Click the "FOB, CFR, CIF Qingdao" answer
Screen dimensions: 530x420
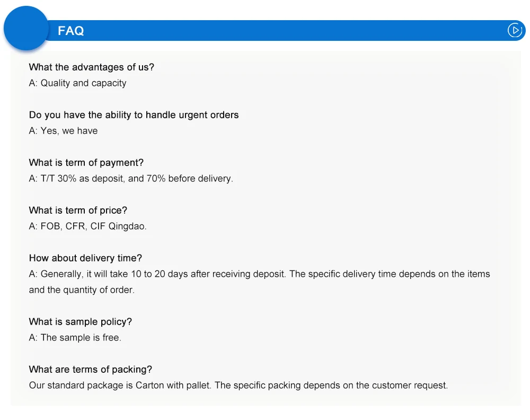click(87, 226)
